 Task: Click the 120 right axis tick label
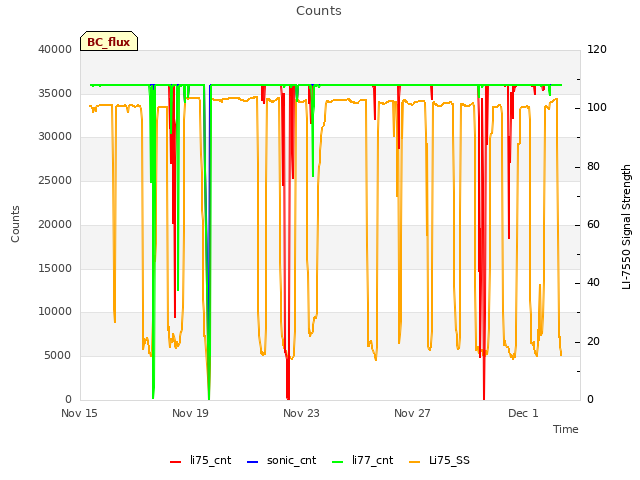(597, 49)
